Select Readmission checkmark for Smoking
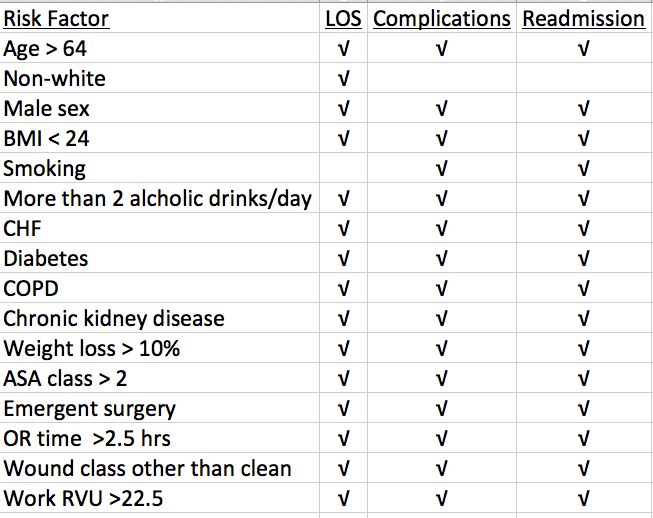 [584, 168]
